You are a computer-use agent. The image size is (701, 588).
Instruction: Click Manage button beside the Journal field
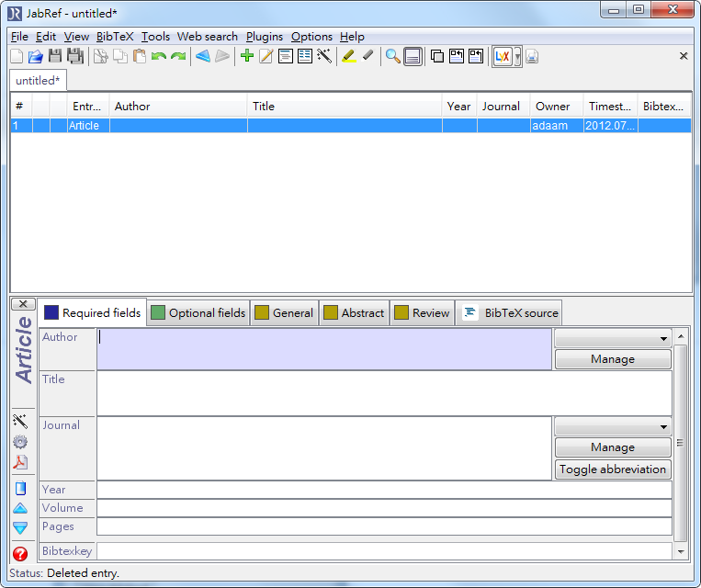coord(613,447)
